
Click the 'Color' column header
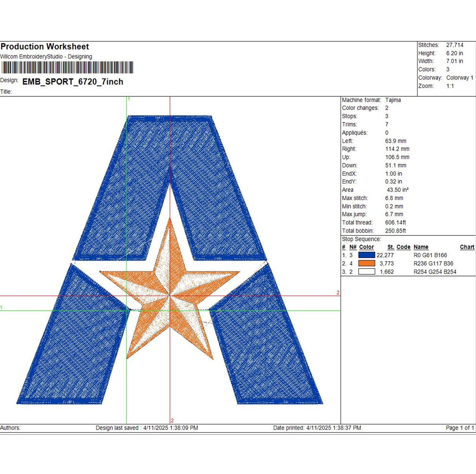[x=367, y=247]
